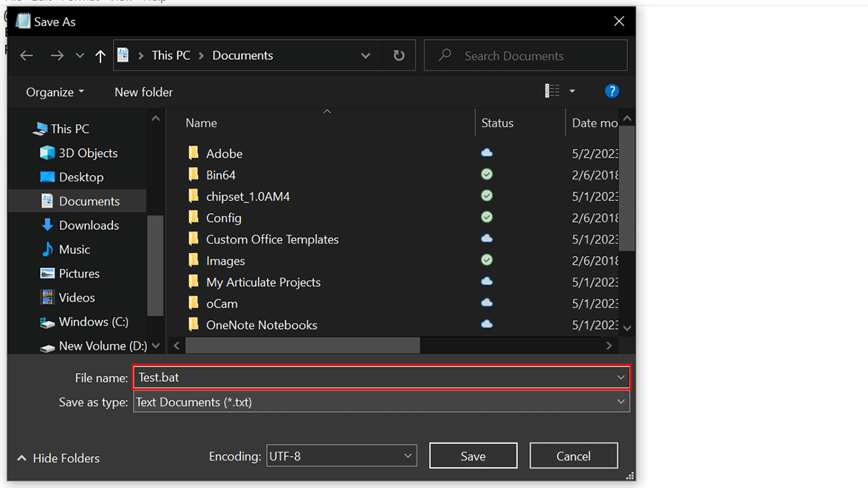868x488 pixels.
Task: Select 3D Objects in navigation pane
Action: (88, 153)
